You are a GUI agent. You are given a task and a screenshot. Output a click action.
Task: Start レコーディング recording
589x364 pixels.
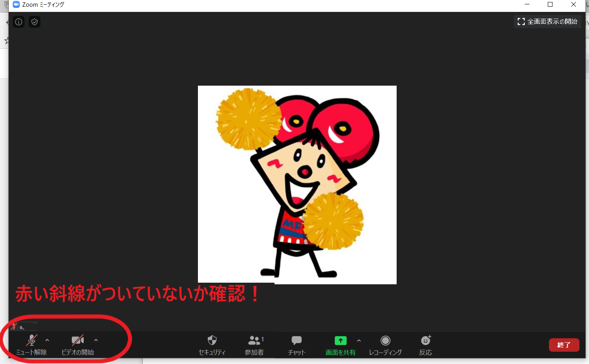tap(386, 345)
